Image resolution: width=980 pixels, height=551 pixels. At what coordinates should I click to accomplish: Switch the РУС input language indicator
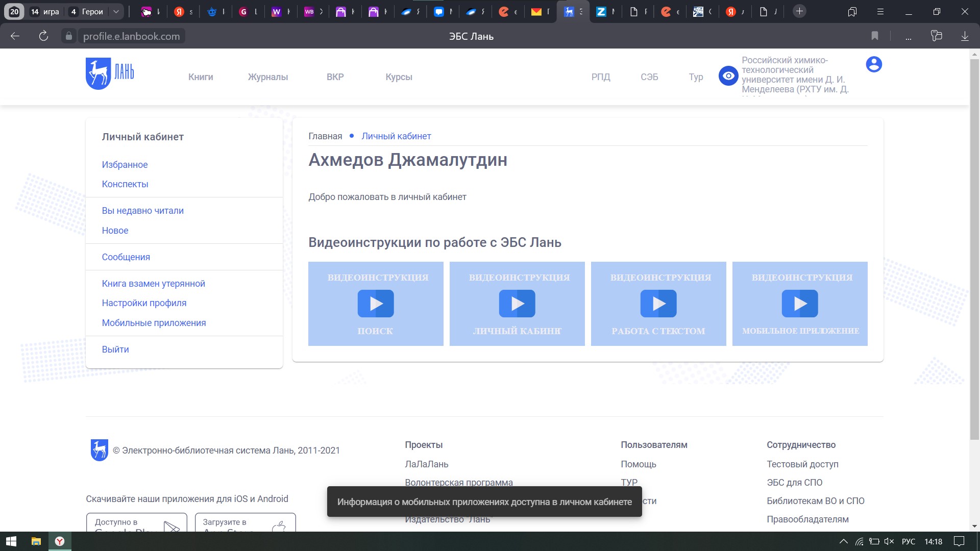coord(908,541)
